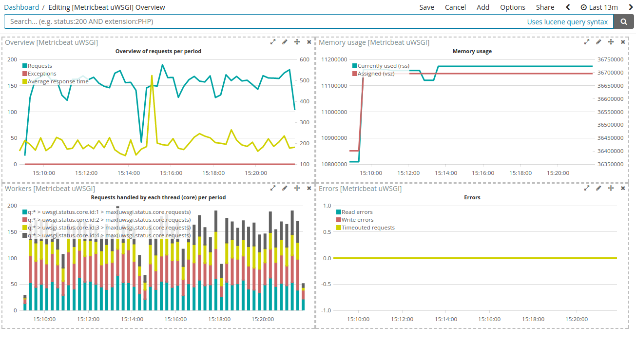Open the Share menu
Screen dimensions: 636x364
pos(545,7)
